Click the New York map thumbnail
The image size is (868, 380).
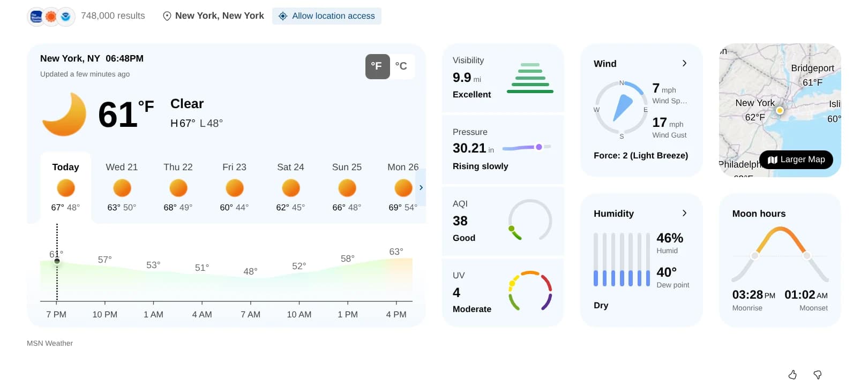780,110
